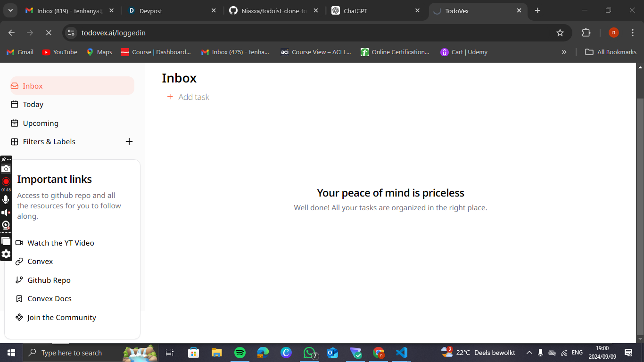Open recorder settings gear icon
644x362 pixels.
6,254
